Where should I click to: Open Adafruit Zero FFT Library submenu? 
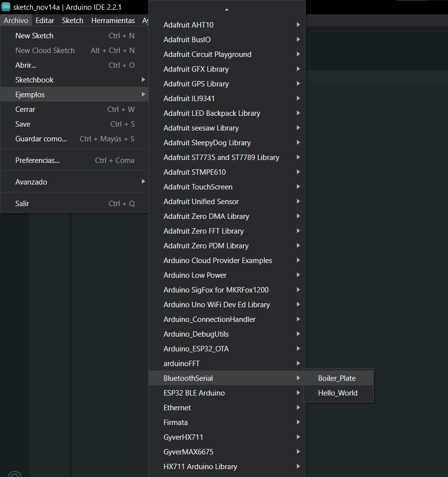click(x=227, y=231)
